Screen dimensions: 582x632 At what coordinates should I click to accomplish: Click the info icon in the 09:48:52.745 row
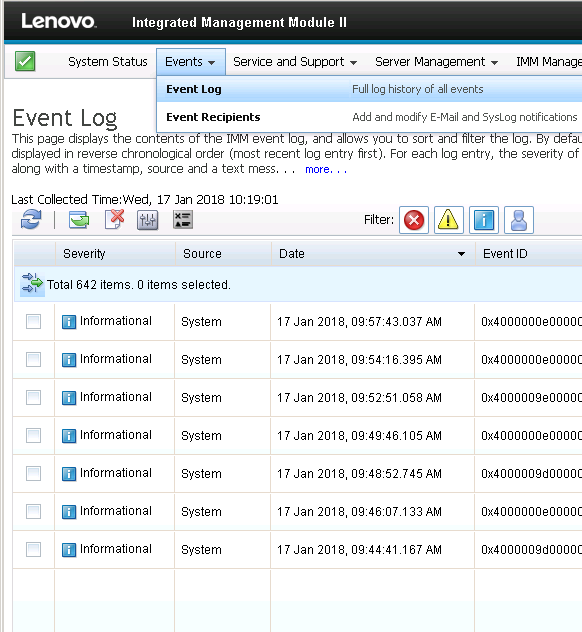[69, 474]
